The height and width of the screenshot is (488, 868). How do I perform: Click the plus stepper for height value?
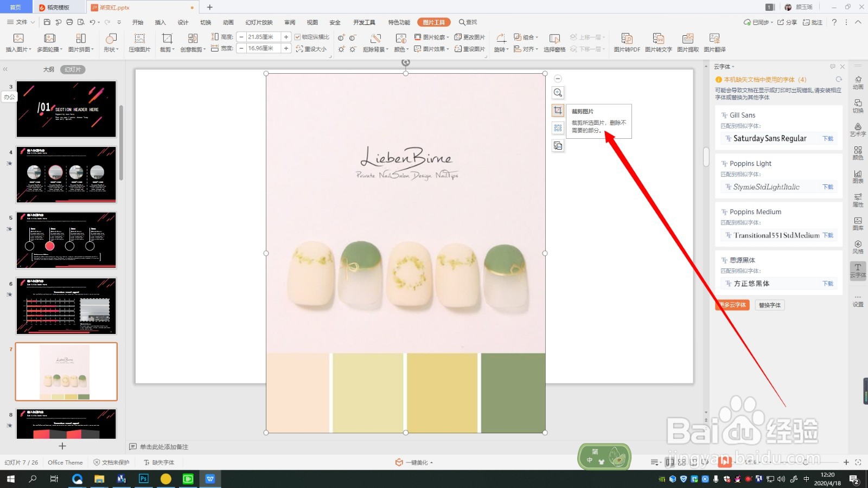tap(286, 37)
